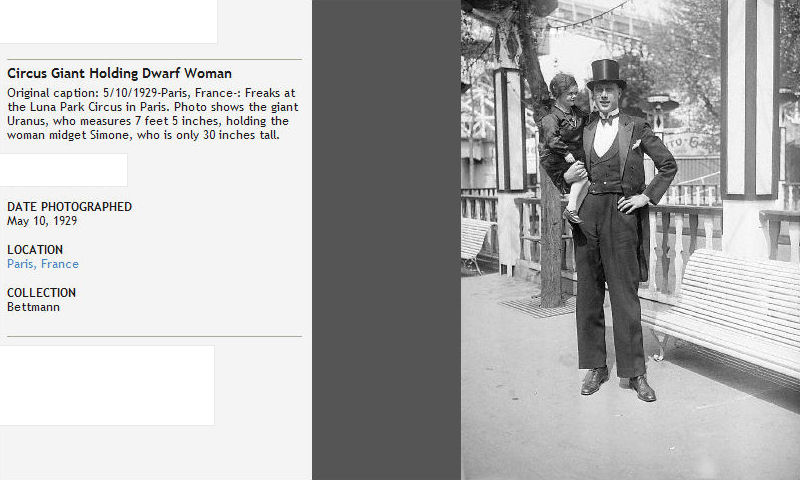
Task: Open the Paris, France location link
Action: pos(43,264)
